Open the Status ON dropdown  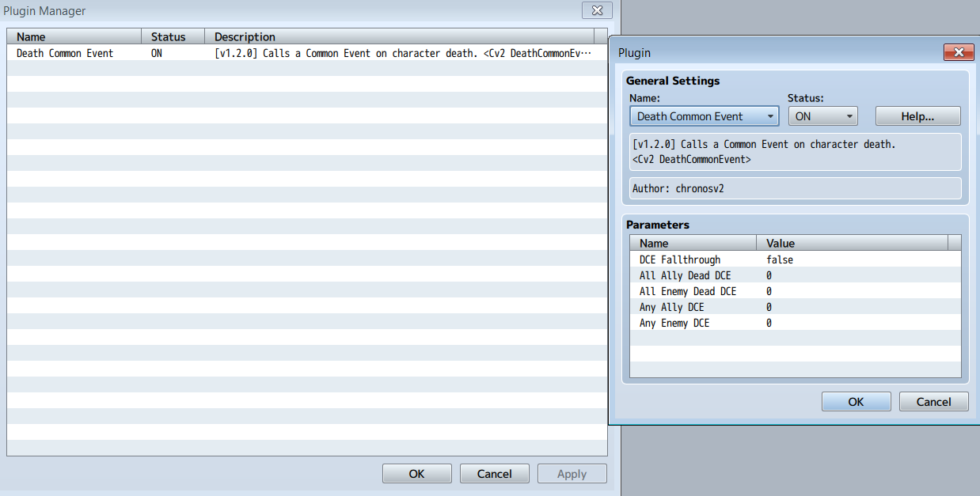[822, 116]
